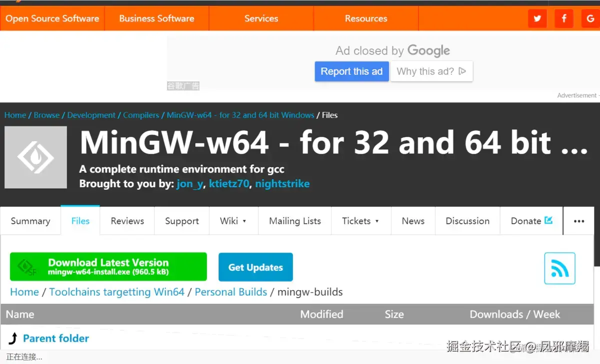Open the nightstrike author profile link
600x364 pixels.
282,184
